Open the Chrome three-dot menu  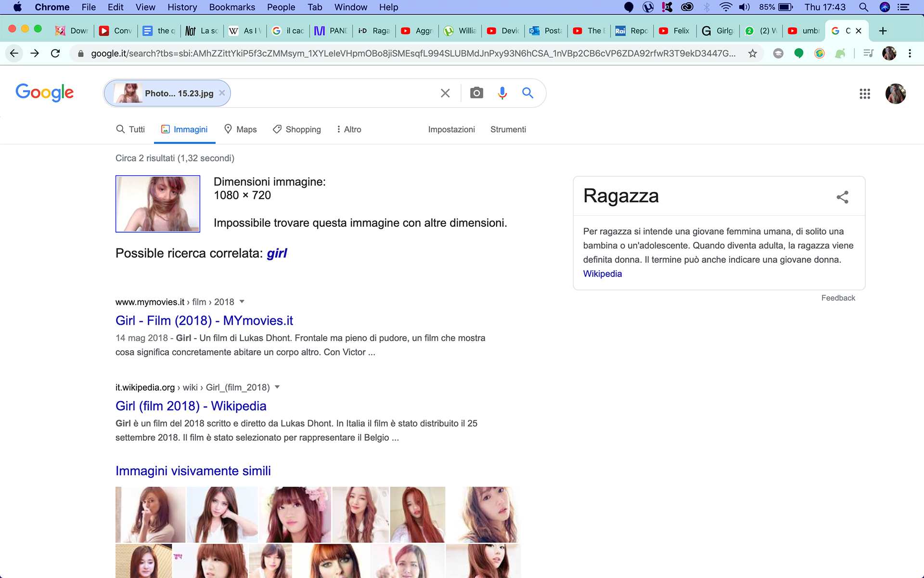pos(910,53)
